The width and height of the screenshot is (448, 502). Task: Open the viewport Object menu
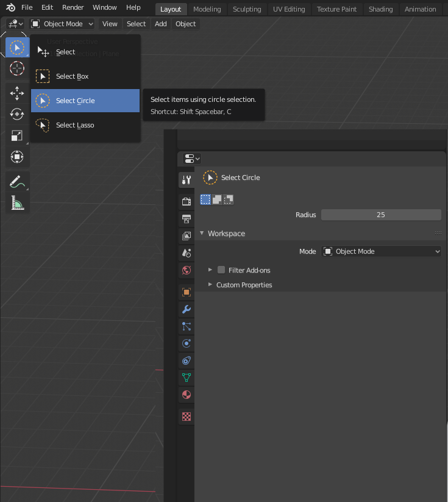[185, 24]
